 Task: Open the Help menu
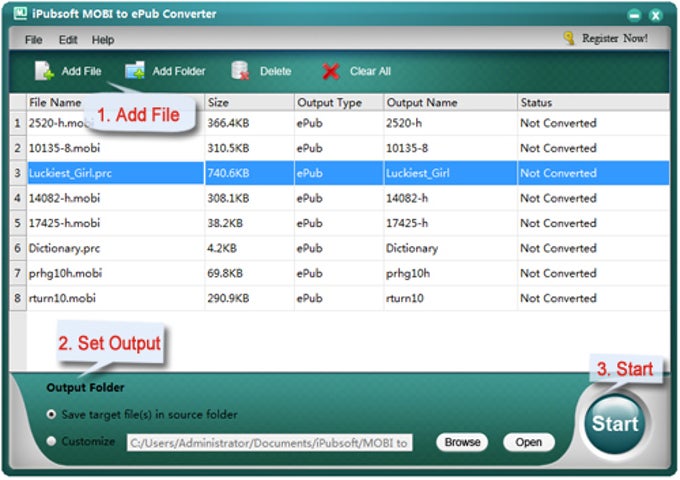click(103, 40)
